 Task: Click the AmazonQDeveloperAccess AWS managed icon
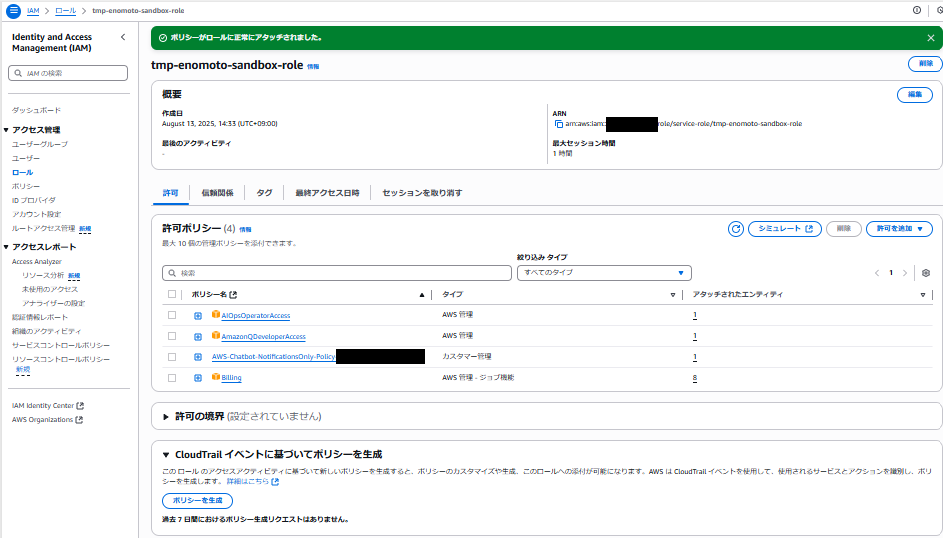[216, 335]
